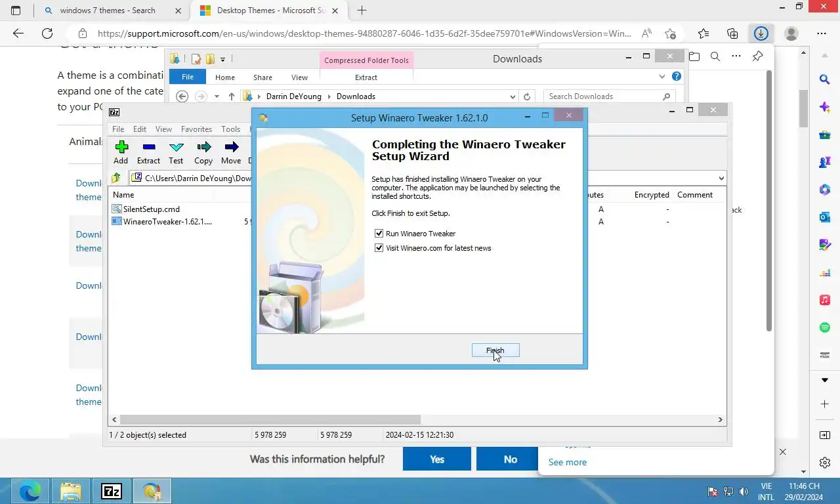
Task: Click the Edge address bar URL
Action: (x=364, y=33)
